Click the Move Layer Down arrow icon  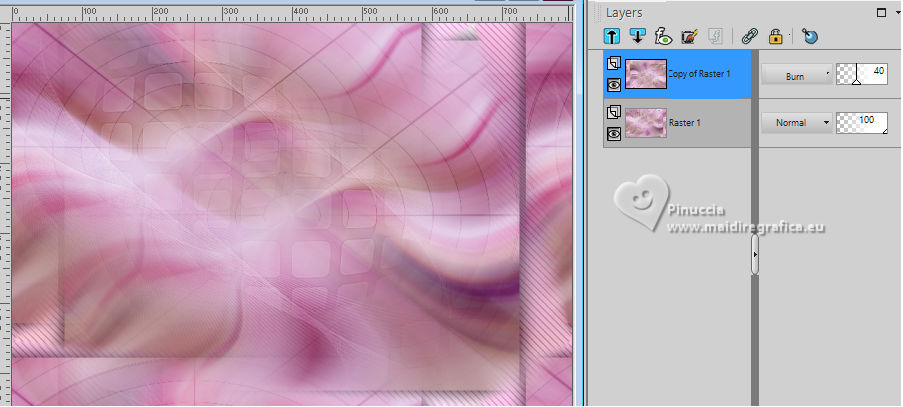coord(637,36)
